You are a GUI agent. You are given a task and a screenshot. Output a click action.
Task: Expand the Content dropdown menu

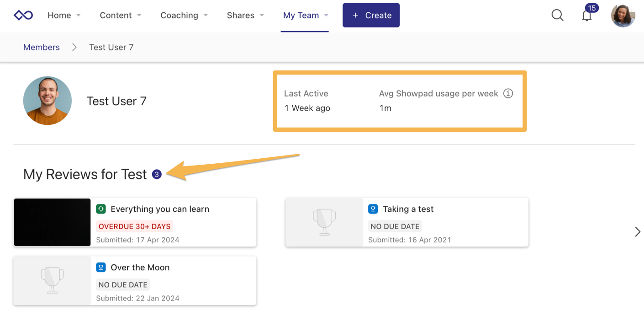pyautogui.click(x=121, y=16)
